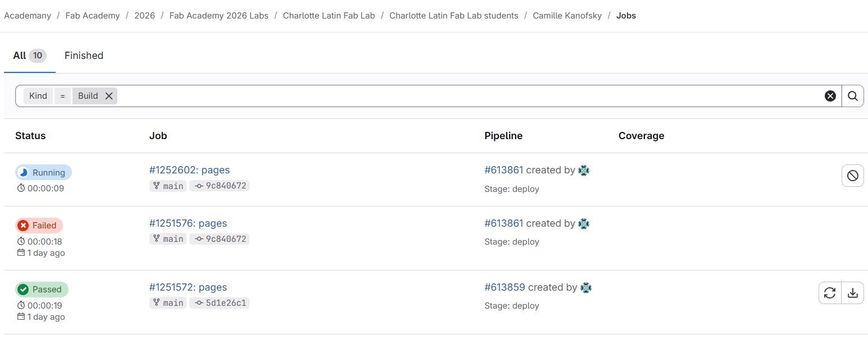Open job #1252602: pages
Image resolution: width=868 pixels, height=340 pixels.
pos(189,170)
